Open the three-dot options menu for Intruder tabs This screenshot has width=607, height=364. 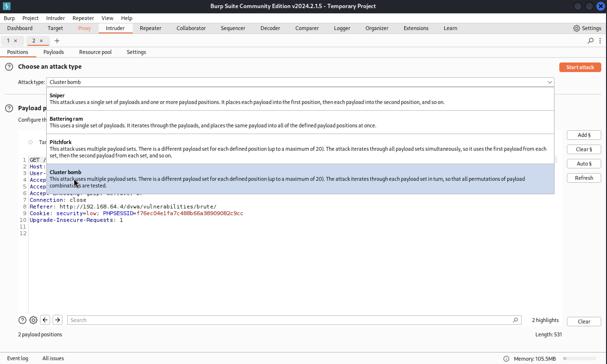(x=600, y=41)
